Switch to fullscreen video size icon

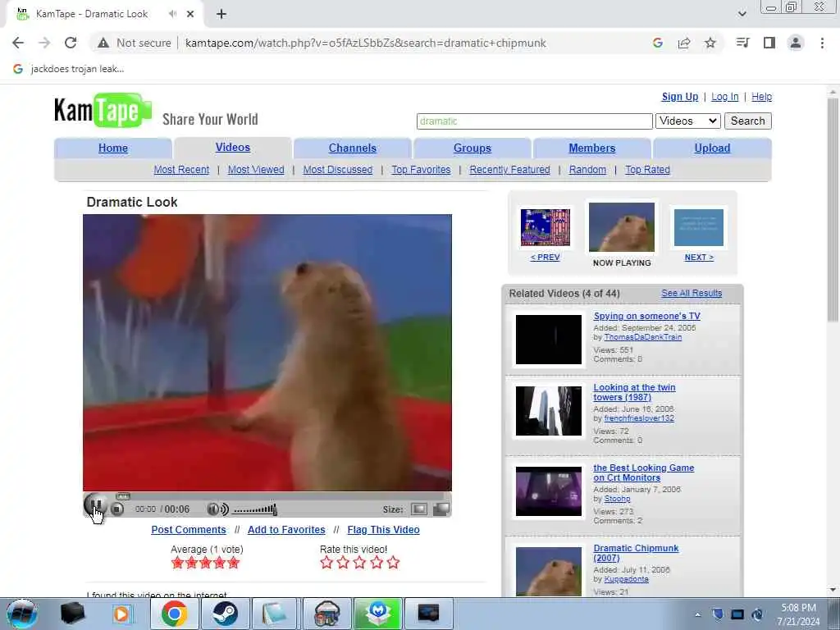441,509
